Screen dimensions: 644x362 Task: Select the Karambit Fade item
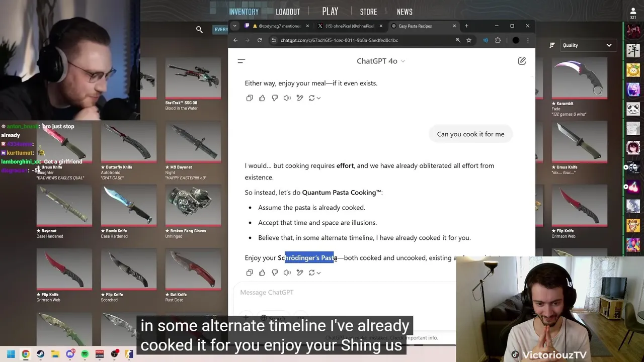pos(580,87)
